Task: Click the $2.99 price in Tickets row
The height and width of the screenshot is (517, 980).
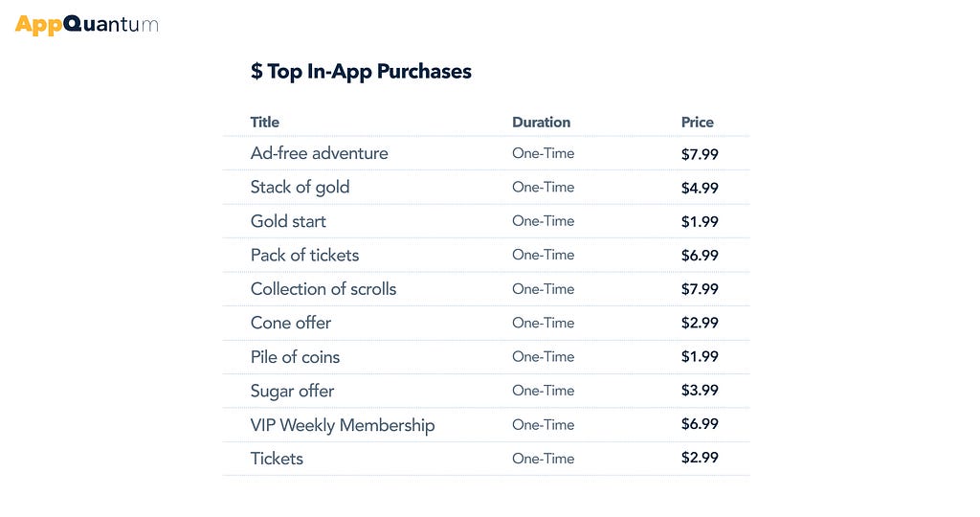Action: click(700, 458)
